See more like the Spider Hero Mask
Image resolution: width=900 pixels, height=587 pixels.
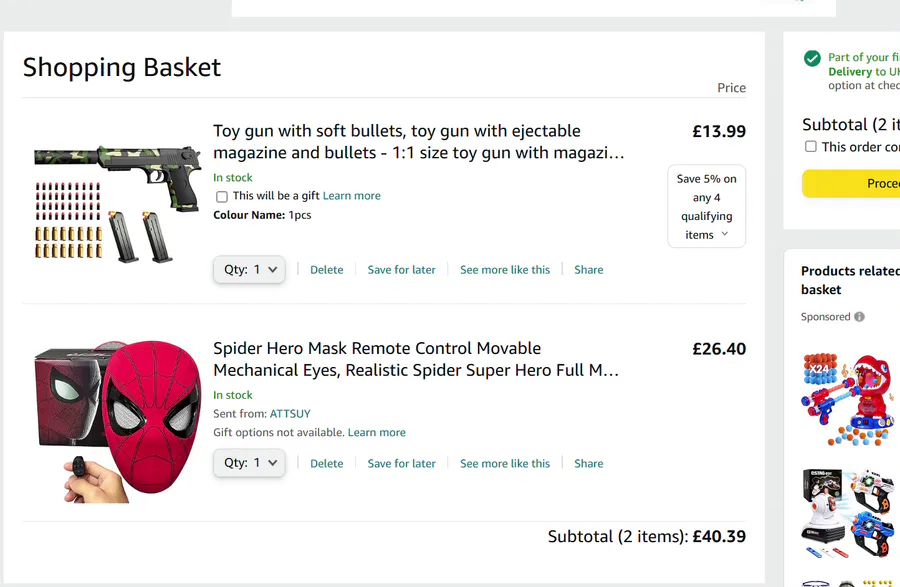click(504, 464)
